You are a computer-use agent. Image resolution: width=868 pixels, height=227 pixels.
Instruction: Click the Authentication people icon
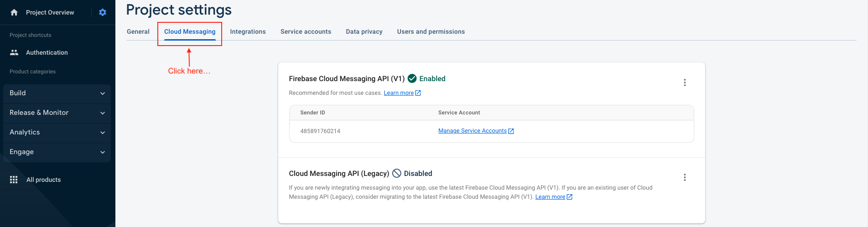pos(14,52)
